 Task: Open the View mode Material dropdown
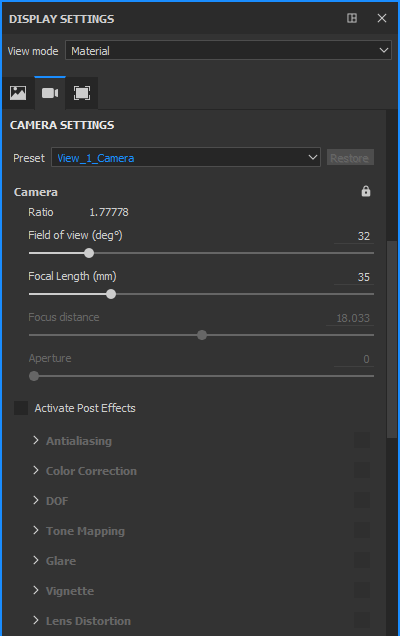228,51
